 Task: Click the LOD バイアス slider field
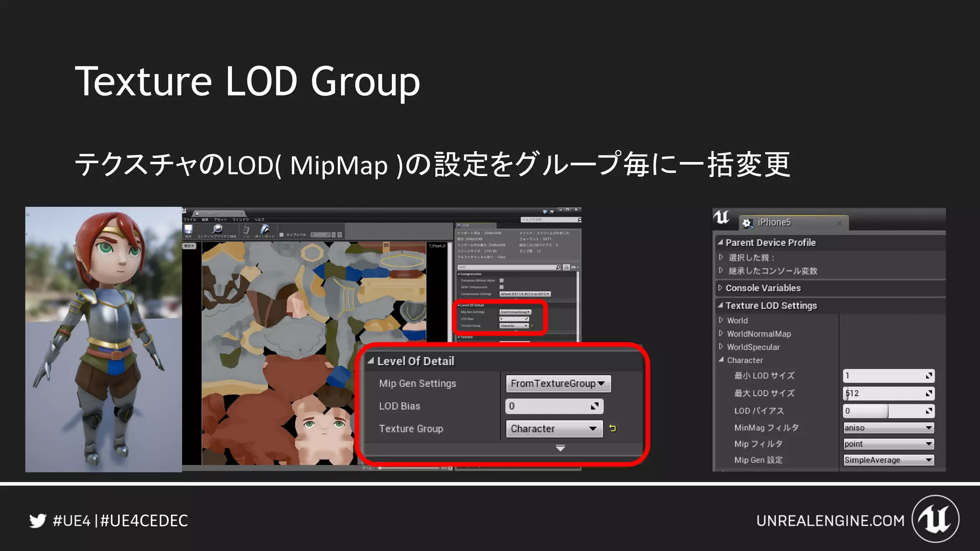tap(889, 411)
